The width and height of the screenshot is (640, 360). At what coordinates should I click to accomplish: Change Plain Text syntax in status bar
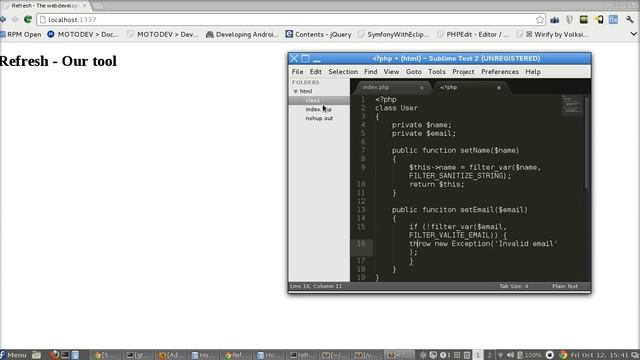coord(565,286)
